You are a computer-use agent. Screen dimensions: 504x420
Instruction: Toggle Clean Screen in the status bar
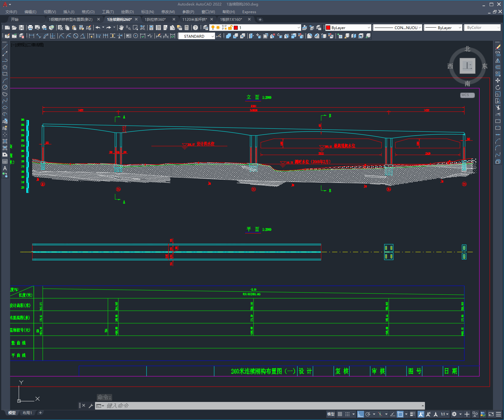click(x=491, y=414)
